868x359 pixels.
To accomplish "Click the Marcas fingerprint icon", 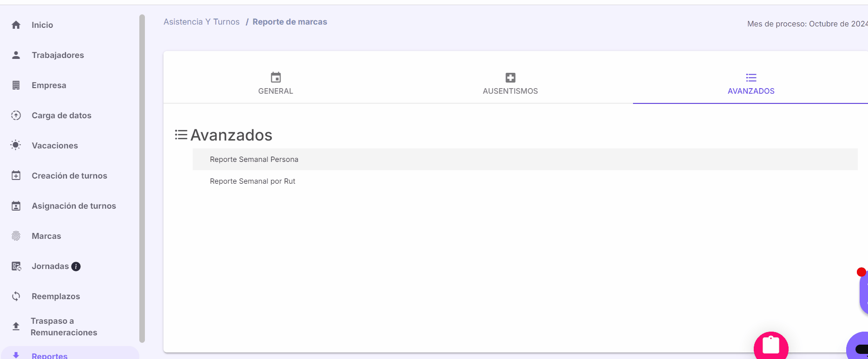I will (x=16, y=236).
